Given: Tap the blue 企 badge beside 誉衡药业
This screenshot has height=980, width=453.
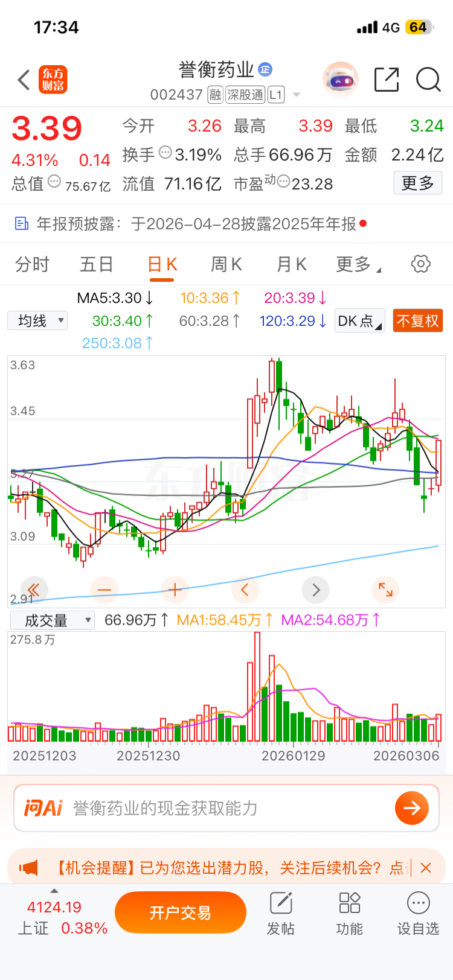Looking at the screenshot, I should coord(265,69).
